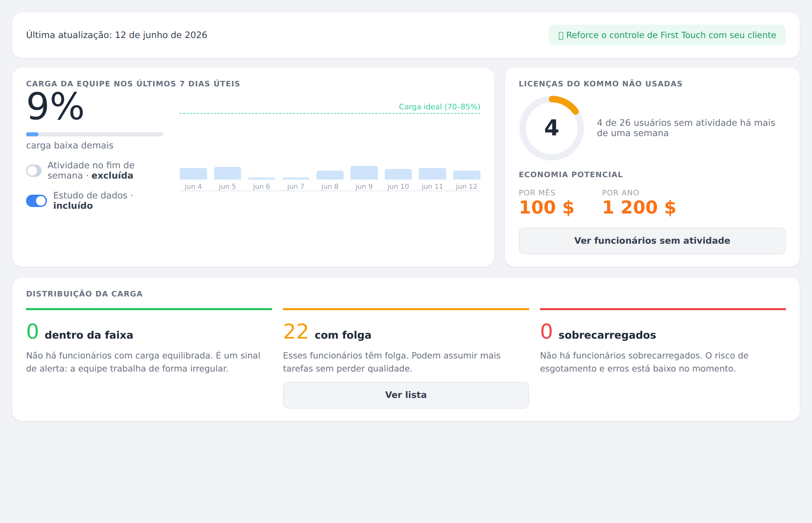Enable the weekend activity toggle

(34, 170)
